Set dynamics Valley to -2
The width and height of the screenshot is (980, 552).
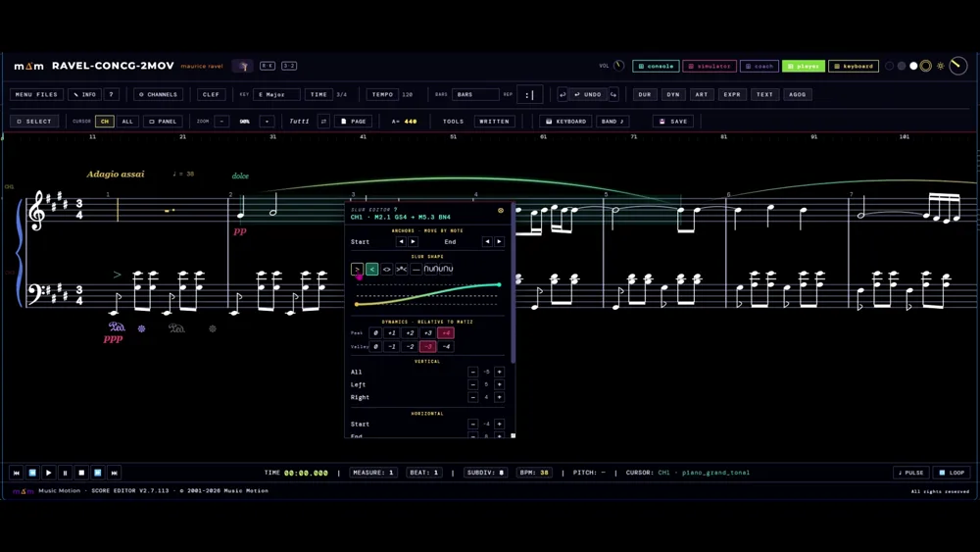click(410, 346)
